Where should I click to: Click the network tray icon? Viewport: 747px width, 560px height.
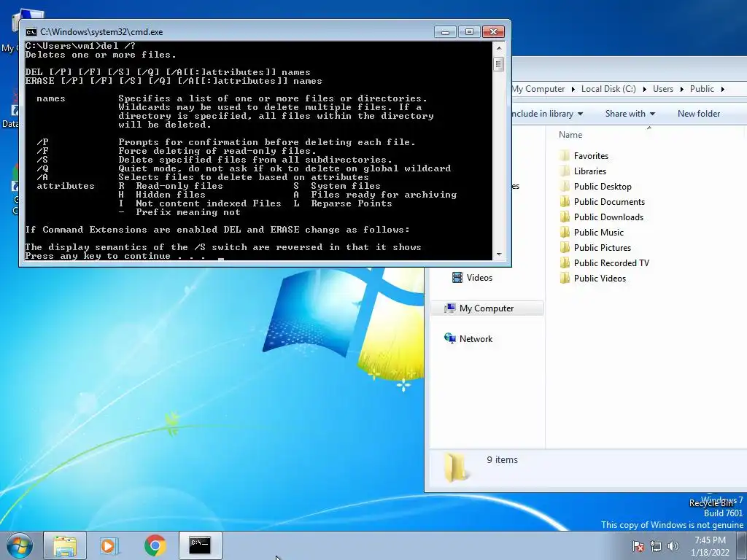[x=656, y=546]
